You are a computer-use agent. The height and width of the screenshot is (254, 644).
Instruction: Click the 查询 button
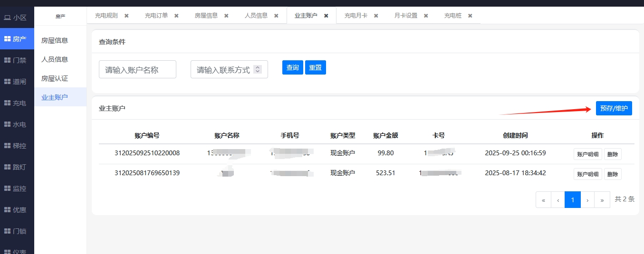[x=292, y=67]
